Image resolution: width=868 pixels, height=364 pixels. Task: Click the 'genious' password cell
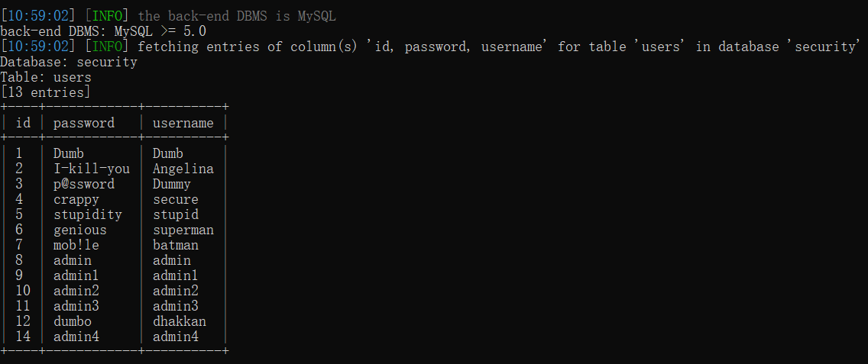click(x=80, y=230)
